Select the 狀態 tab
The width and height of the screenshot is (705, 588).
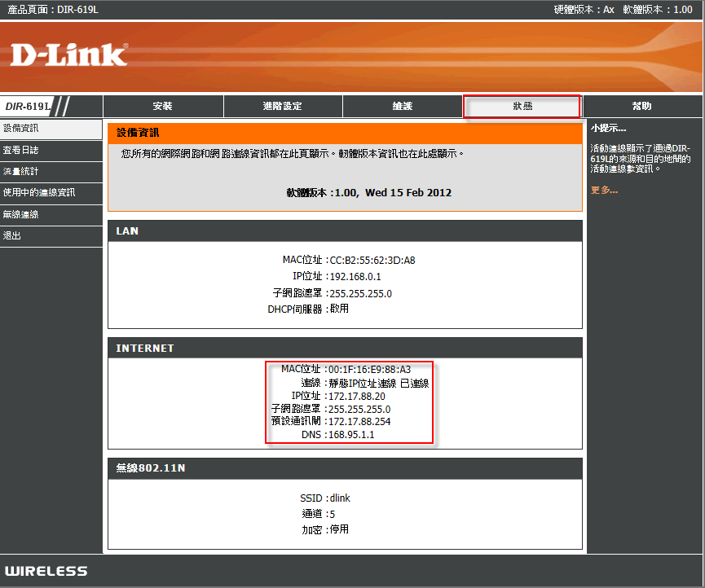[522, 106]
